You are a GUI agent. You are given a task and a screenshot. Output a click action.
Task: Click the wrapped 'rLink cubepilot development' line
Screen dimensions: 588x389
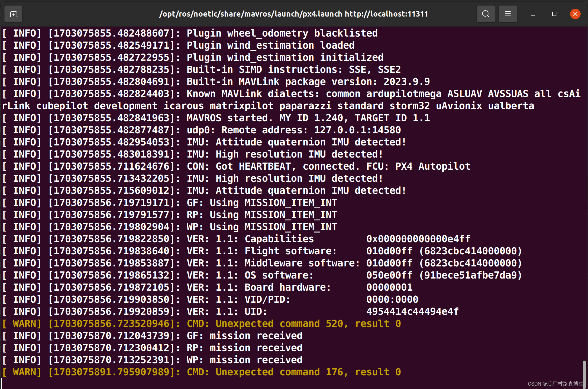pos(268,106)
